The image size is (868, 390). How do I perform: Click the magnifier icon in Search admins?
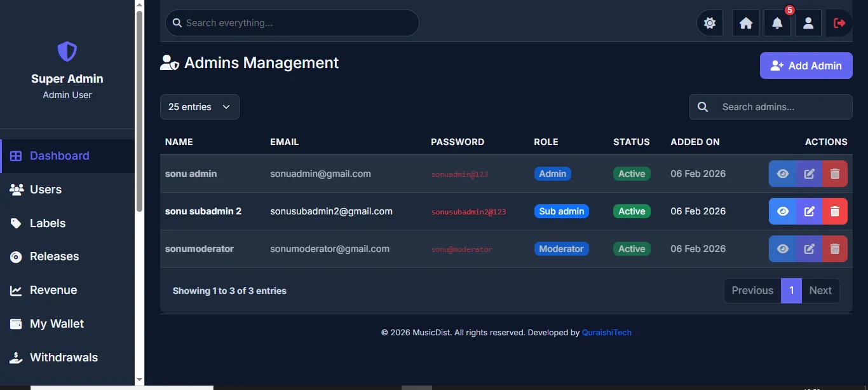pyautogui.click(x=703, y=107)
